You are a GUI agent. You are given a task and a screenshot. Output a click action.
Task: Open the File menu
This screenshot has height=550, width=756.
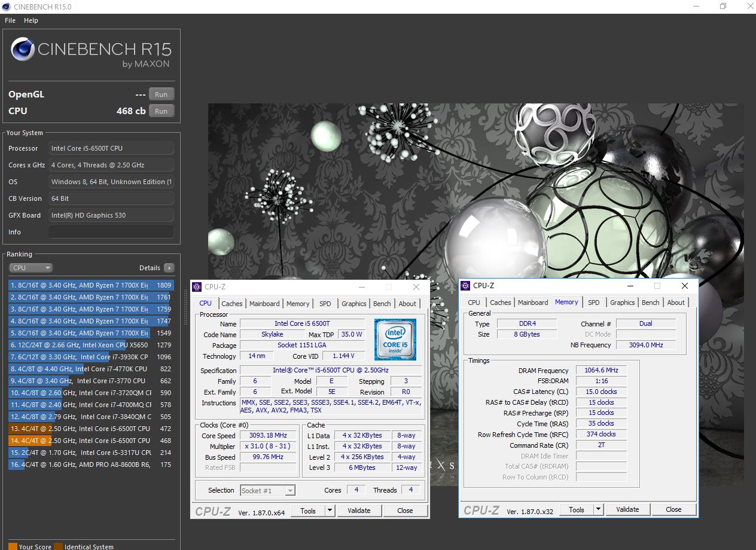pyautogui.click(x=10, y=20)
